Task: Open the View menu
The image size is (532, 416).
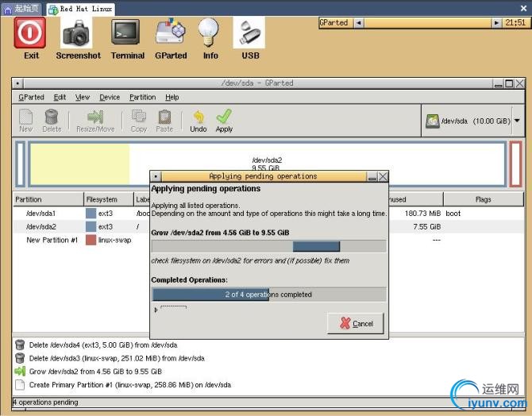Action: coord(83,98)
